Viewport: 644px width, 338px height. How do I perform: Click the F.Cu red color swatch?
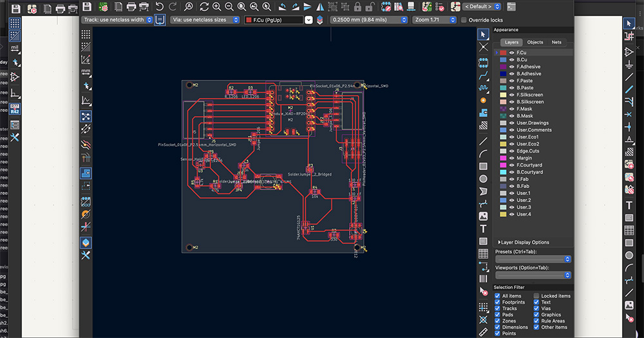click(503, 53)
